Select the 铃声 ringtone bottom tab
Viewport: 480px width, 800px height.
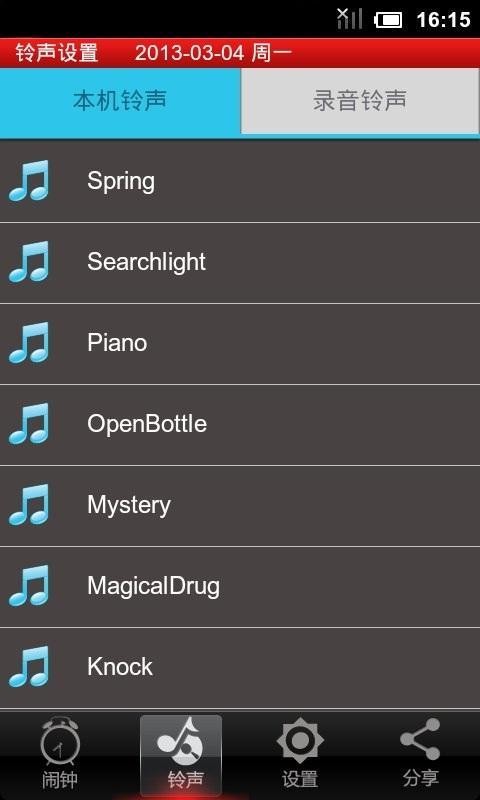tap(181, 756)
